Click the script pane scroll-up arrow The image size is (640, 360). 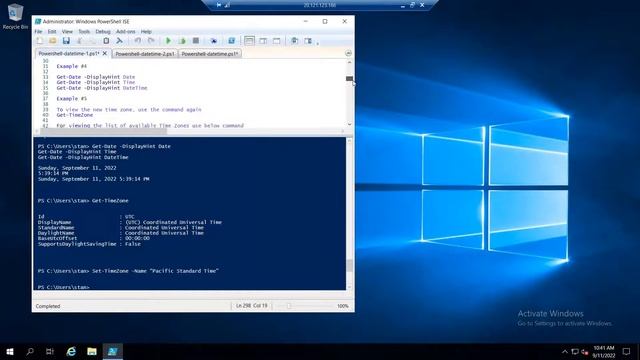tap(349, 62)
